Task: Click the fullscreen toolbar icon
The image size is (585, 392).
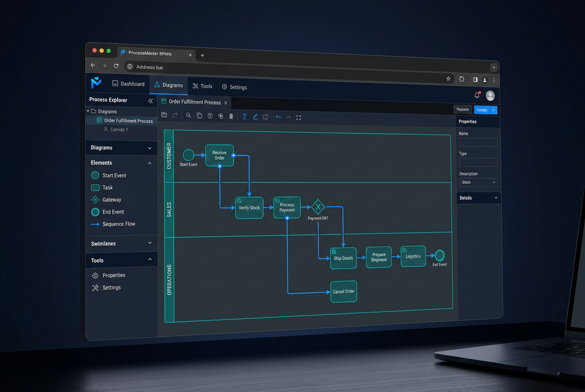Action: (298, 118)
